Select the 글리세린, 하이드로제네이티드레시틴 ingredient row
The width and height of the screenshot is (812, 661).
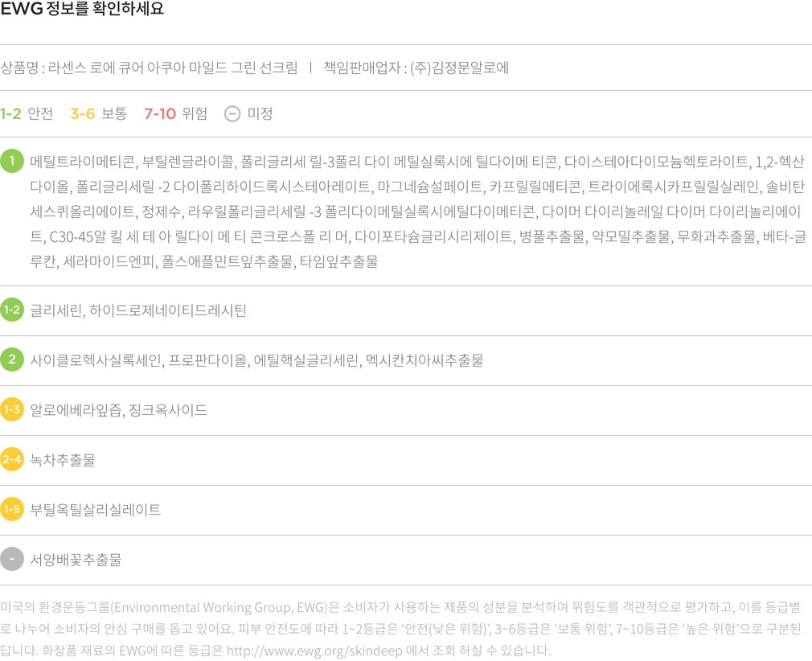[x=138, y=310]
